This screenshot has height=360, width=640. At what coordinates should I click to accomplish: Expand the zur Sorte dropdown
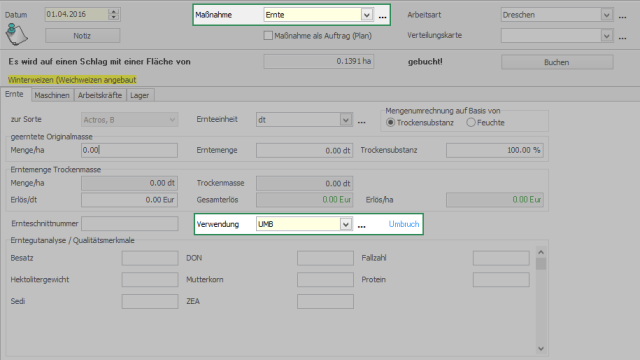click(172, 120)
